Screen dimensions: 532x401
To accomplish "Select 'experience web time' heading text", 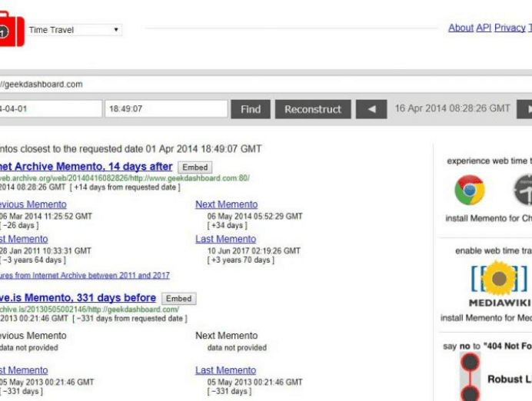I will pos(489,161).
